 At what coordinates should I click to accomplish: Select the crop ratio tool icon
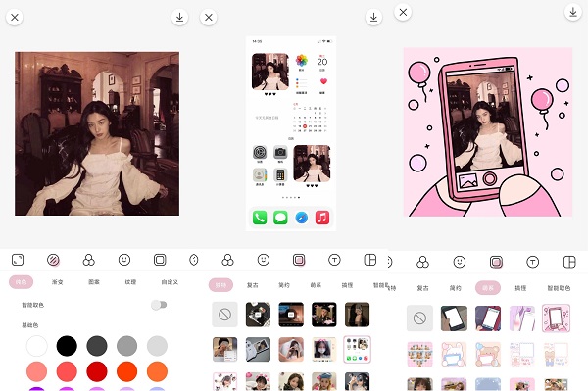click(18, 260)
